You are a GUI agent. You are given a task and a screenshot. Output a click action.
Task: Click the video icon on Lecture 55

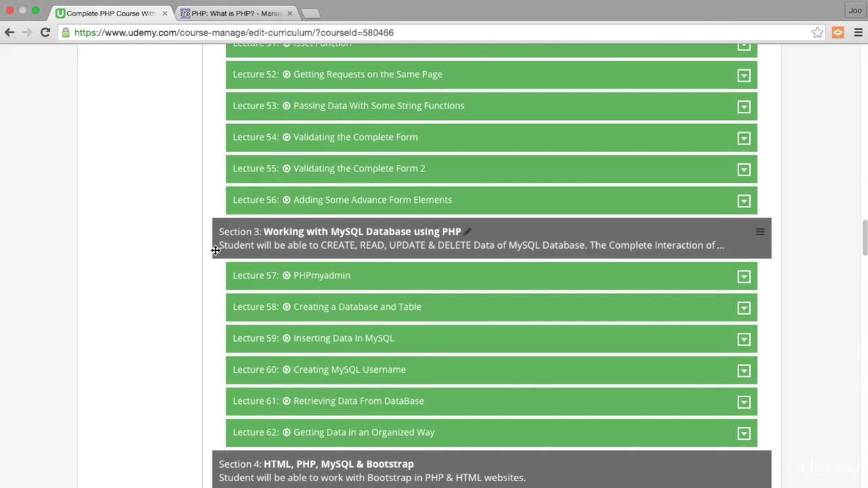pyautogui.click(x=287, y=169)
